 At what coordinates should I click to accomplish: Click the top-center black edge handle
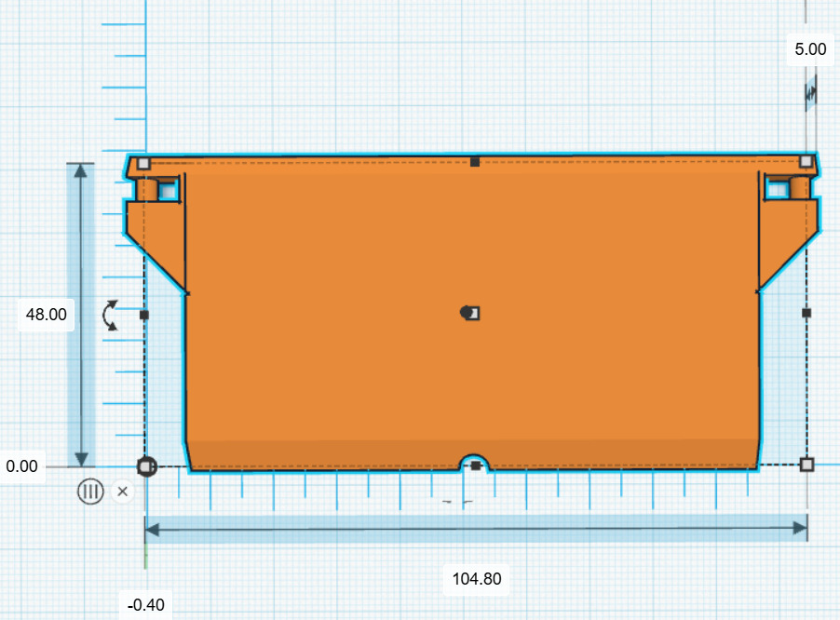(475, 162)
